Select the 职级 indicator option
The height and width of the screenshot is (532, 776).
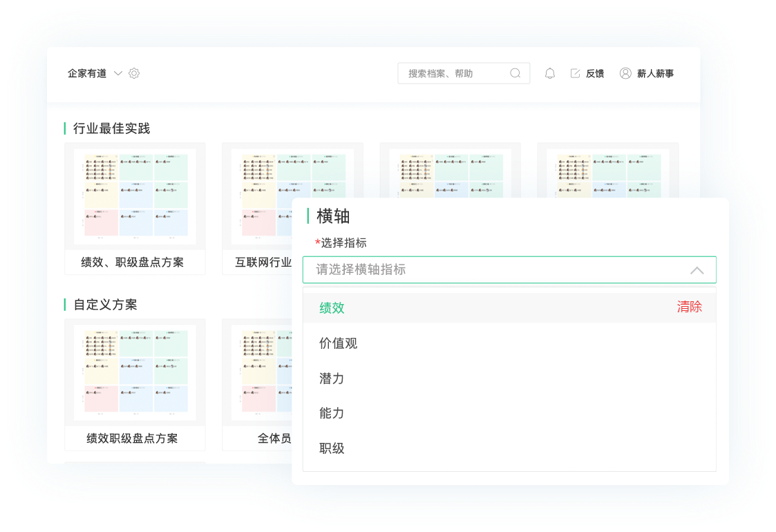coord(332,448)
